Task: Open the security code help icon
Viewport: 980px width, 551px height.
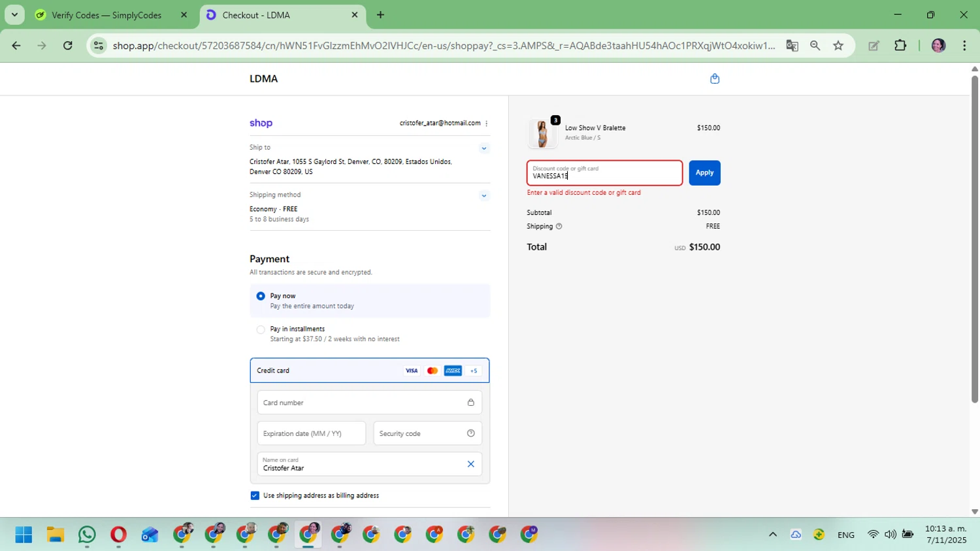Action: click(x=470, y=433)
